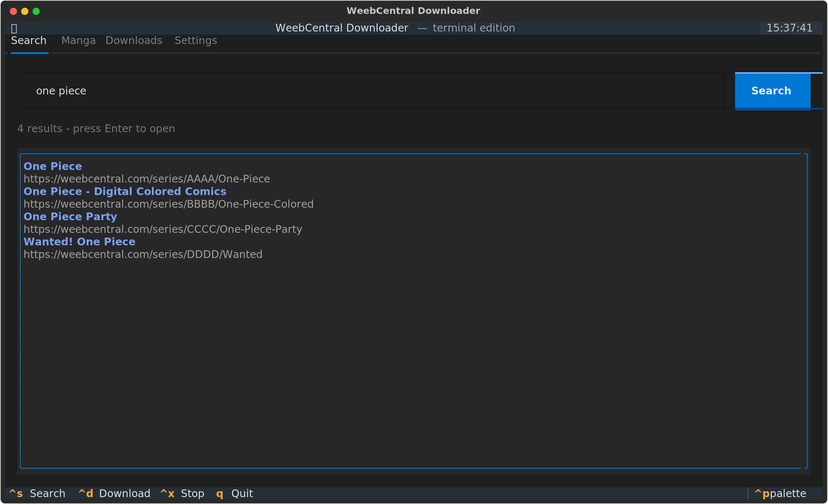This screenshot has height=504, width=828.
Task: Minimize the window with the yellow button
Action: point(25,11)
